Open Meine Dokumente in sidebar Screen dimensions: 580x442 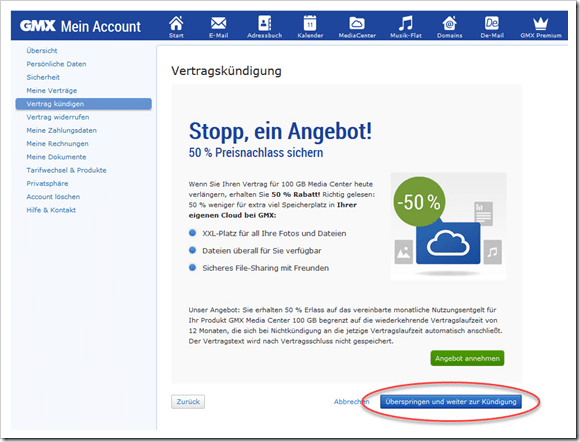56,157
